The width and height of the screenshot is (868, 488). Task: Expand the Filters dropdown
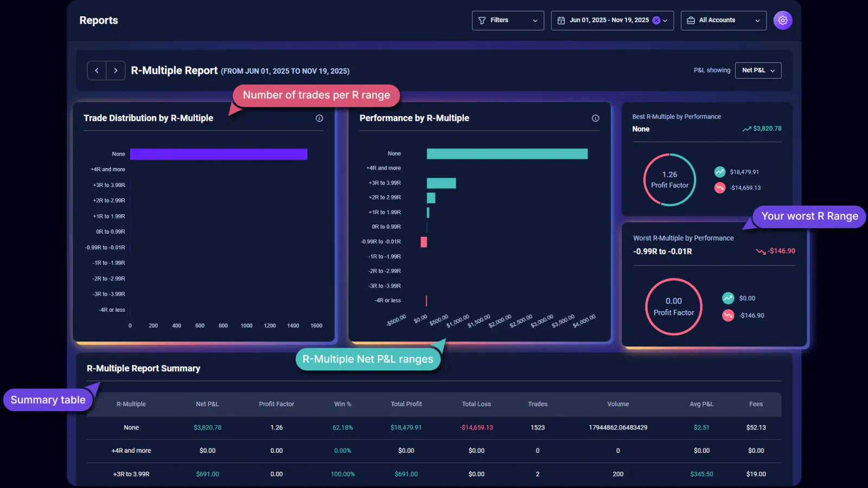pyautogui.click(x=508, y=20)
